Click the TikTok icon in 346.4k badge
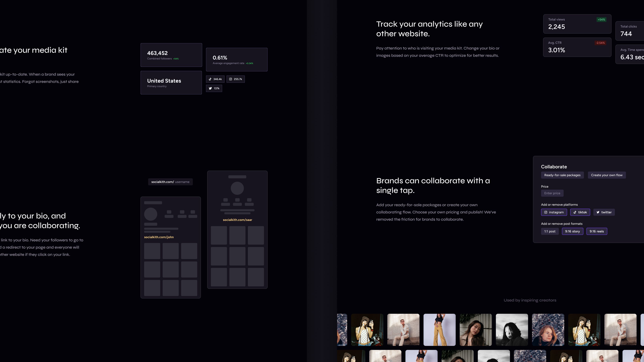The height and width of the screenshot is (362, 644). [210, 79]
